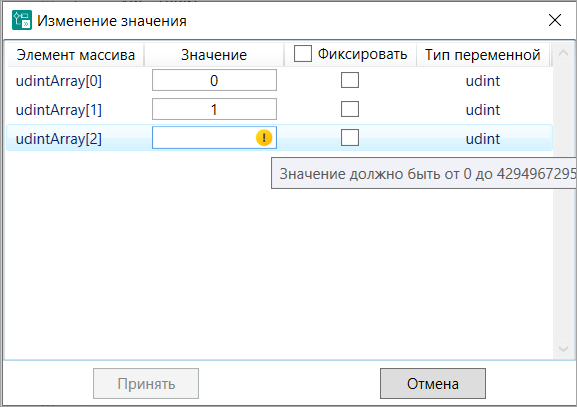The width and height of the screenshot is (577, 407).
Task: Click the Элемент массива column header
Action: pos(75,55)
